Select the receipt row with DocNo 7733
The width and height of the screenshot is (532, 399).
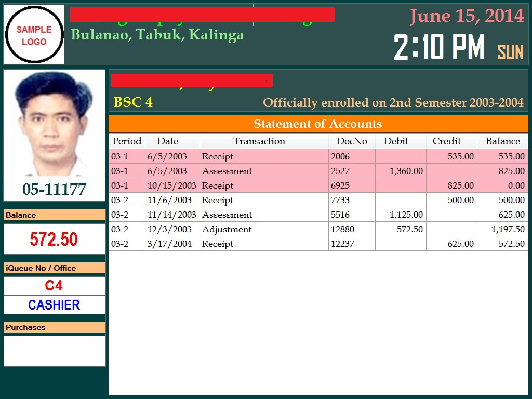[260, 200]
